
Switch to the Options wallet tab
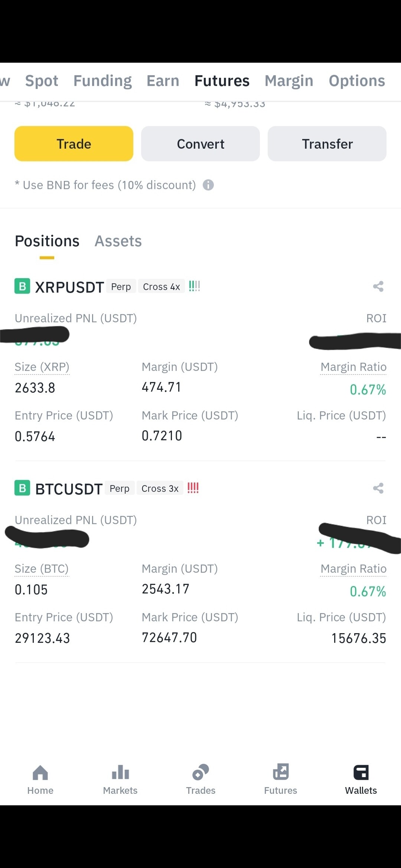click(x=357, y=81)
